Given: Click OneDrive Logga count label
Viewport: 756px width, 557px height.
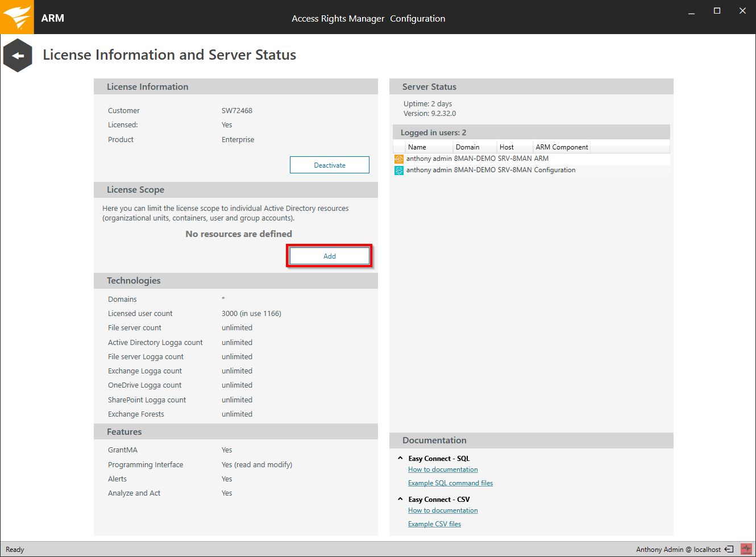Looking at the screenshot, I should click(144, 385).
